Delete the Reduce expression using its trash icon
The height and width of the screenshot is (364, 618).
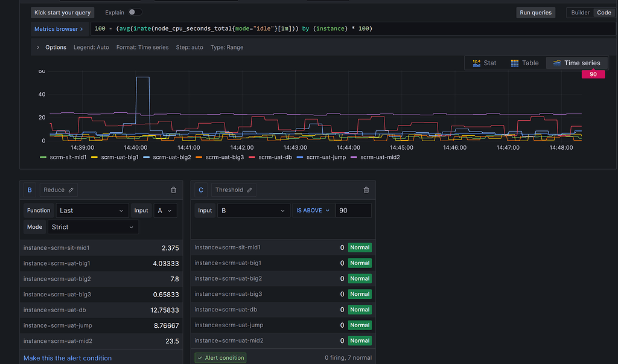(173, 190)
